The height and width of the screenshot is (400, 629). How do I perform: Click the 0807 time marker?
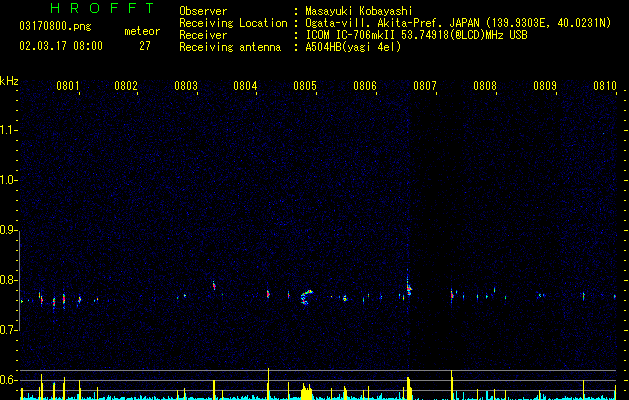point(425,86)
